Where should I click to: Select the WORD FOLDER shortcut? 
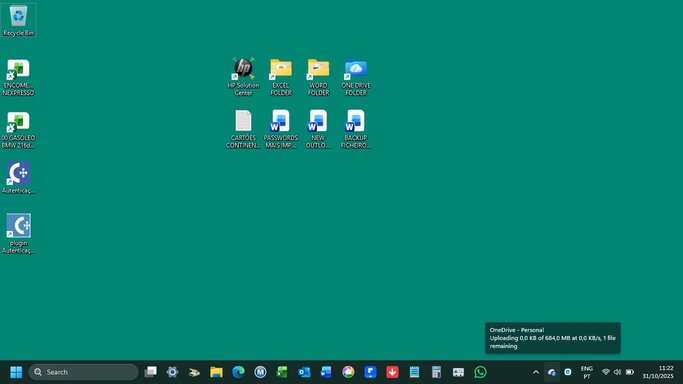coord(318,77)
